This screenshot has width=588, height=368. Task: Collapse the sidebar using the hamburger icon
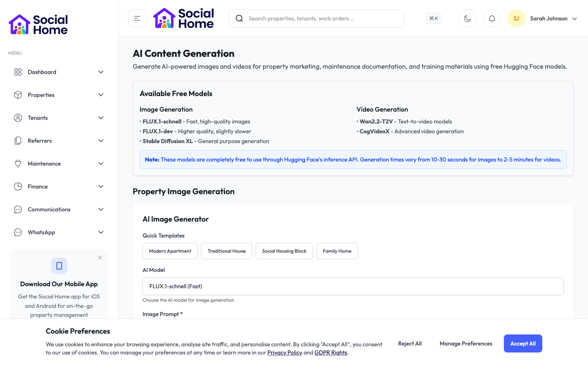click(x=137, y=18)
